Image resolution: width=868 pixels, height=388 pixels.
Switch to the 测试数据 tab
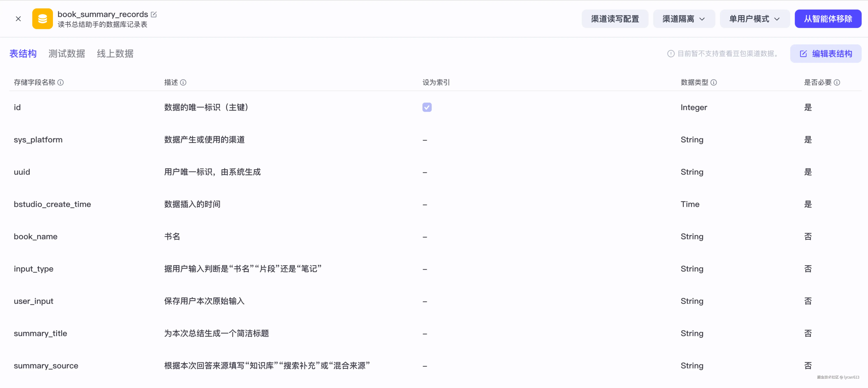[66, 53]
